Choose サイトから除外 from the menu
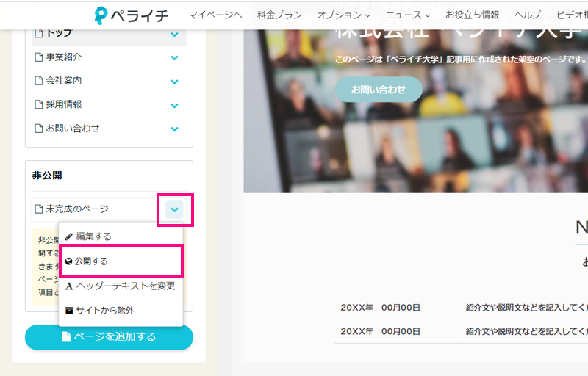588x376 pixels. (x=104, y=311)
